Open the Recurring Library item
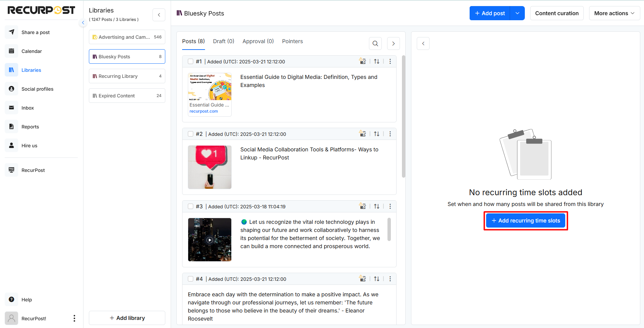Viewport: 644px width, 328px height. pyautogui.click(x=127, y=76)
